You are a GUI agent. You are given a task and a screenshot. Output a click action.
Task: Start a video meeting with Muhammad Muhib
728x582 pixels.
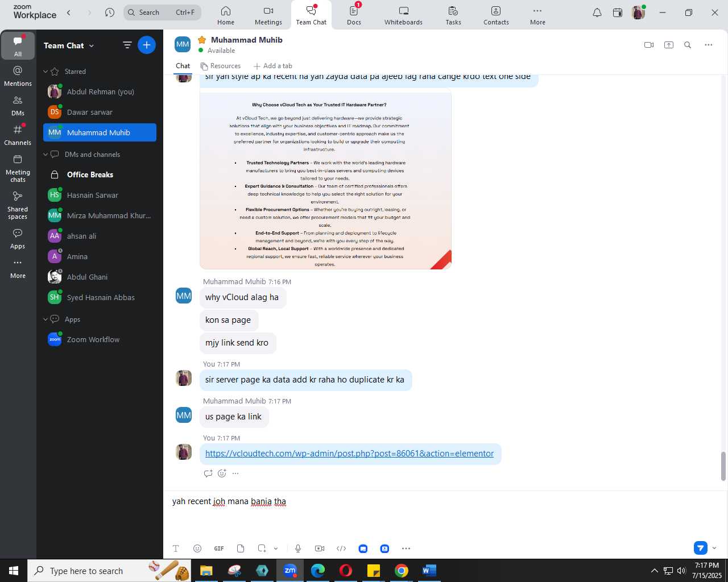click(x=649, y=45)
